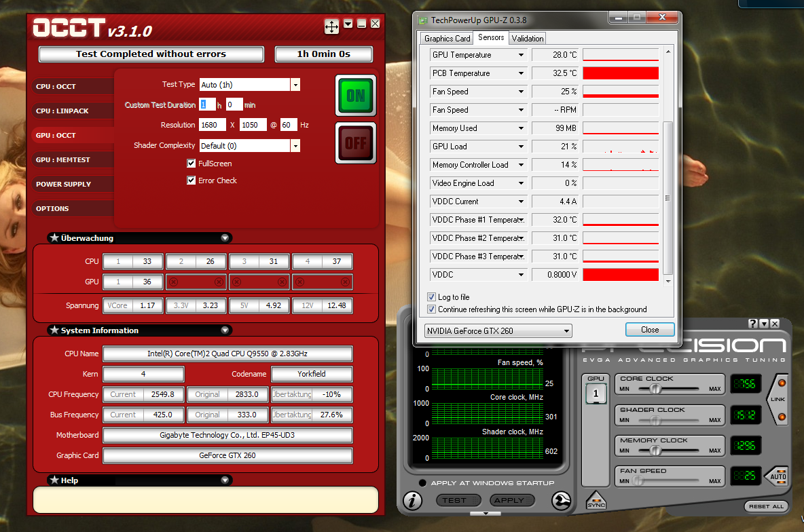Click the GPU-Z sensors vertical scrollbar

click(668, 198)
